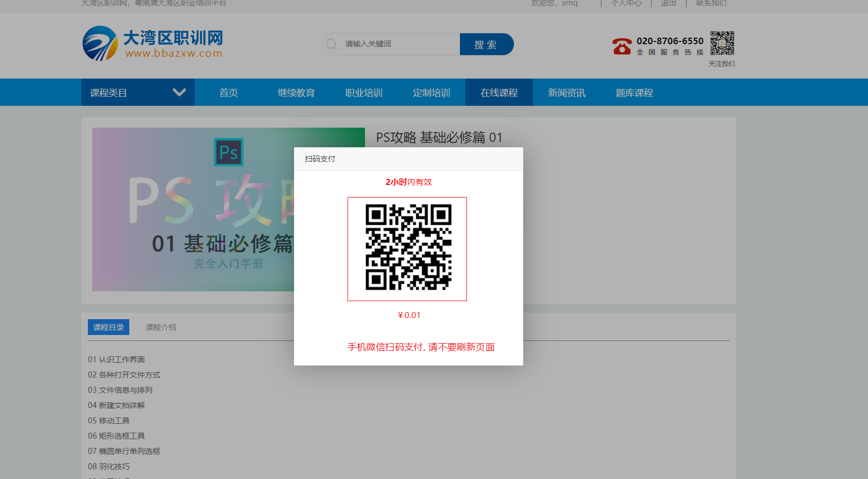Open the 首页 nav item
Screen dimensions: 868x479
pyautogui.click(x=229, y=93)
